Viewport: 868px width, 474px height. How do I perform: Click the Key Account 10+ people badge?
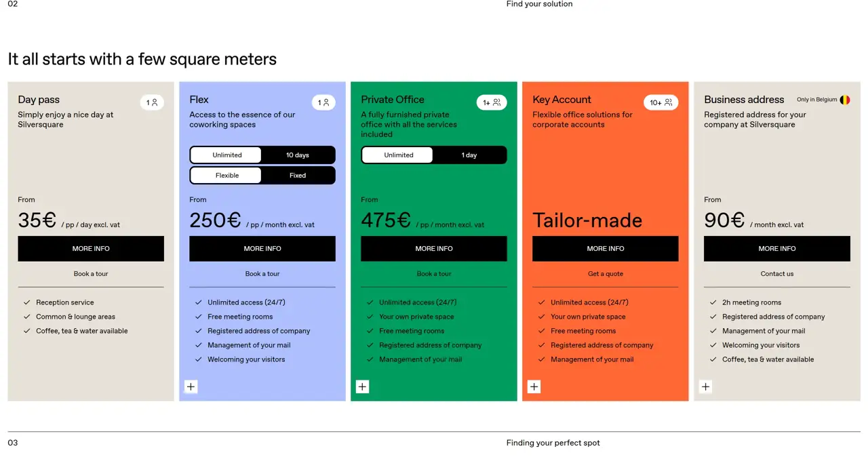click(660, 103)
